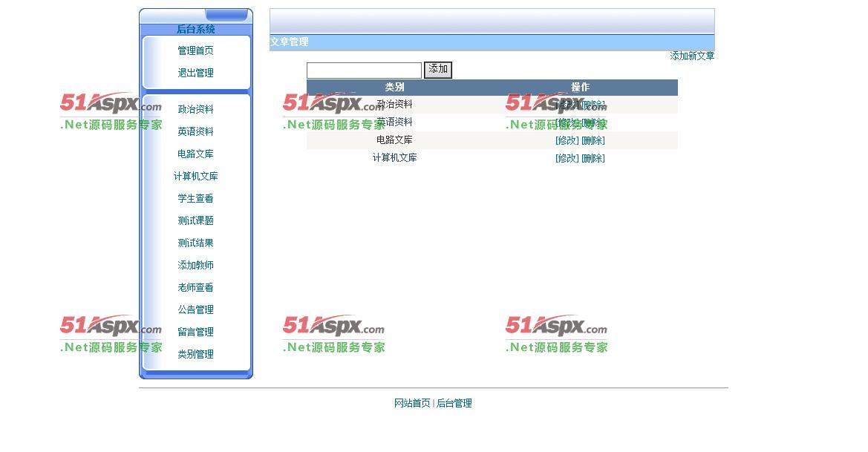This screenshot has width=868, height=452.
Task: Go to 测试课题 page
Action: [195, 220]
